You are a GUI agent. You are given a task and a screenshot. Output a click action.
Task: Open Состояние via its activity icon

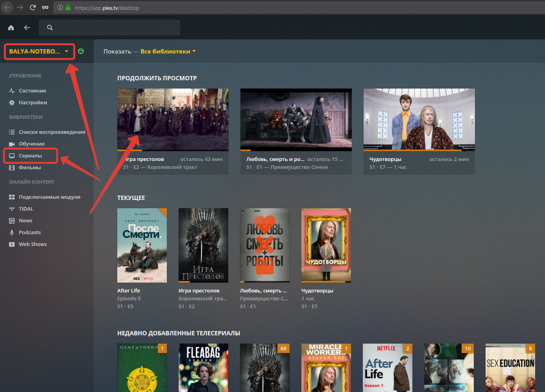tap(12, 91)
